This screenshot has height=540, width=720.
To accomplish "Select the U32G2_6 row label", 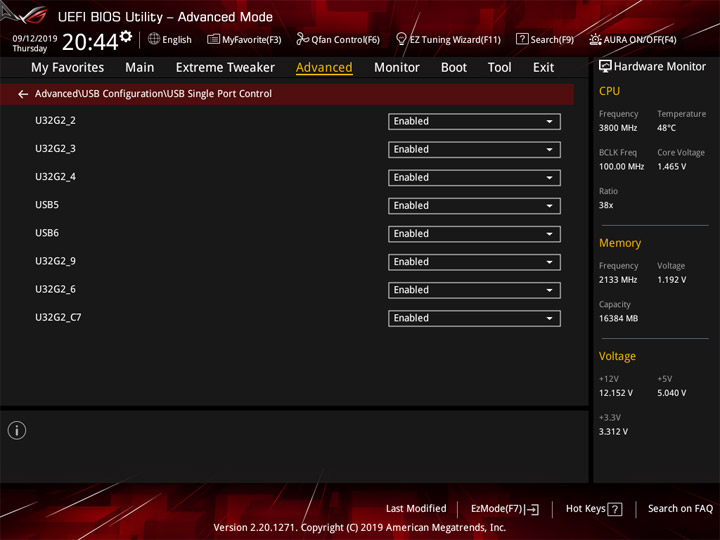I will pos(56,289).
